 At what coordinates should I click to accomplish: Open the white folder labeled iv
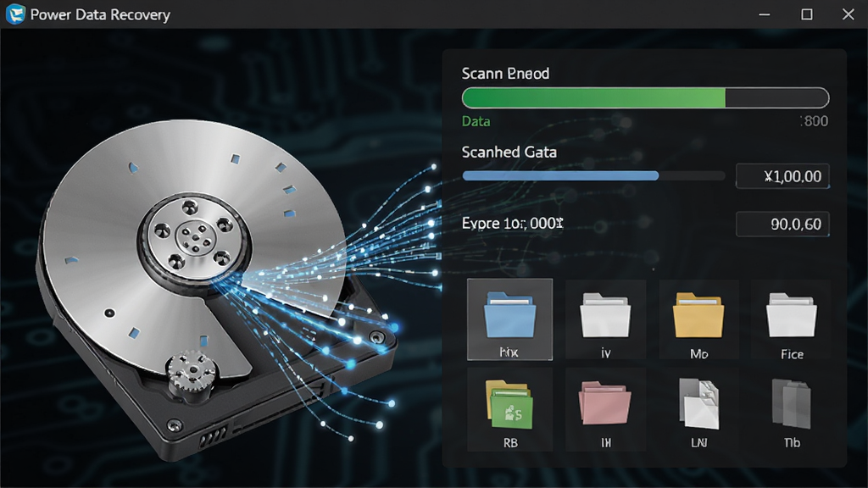605,319
